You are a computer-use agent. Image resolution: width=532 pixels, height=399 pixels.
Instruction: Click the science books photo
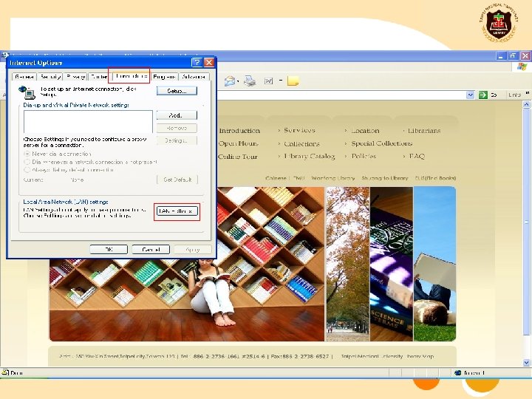(391, 264)
